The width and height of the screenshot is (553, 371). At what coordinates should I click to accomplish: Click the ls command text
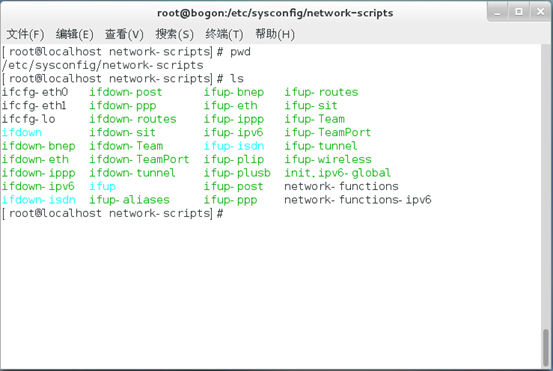[237, 79]
